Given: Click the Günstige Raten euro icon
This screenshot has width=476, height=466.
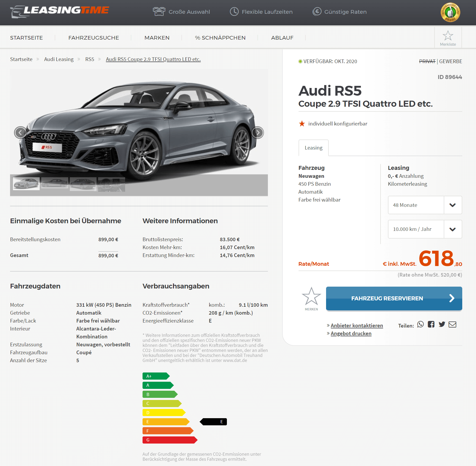Looking at the screenshot, I should click(317, 12).
